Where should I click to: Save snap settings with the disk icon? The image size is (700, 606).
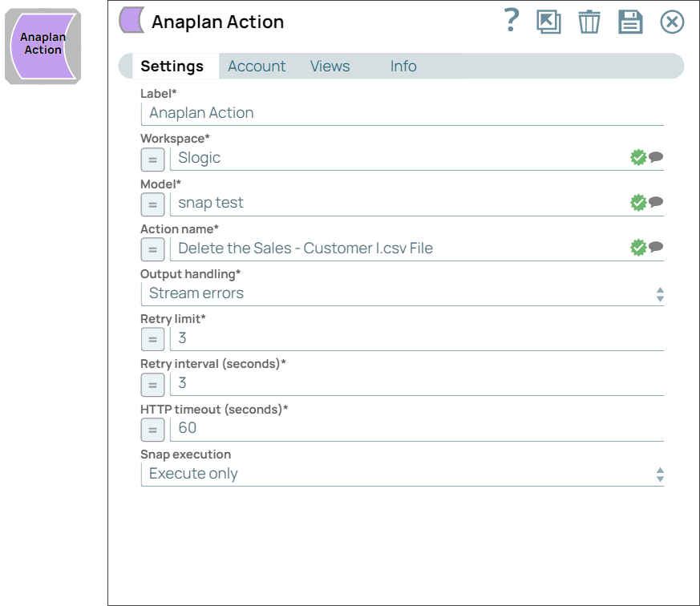pyautogui.click(x=630, y=22)
